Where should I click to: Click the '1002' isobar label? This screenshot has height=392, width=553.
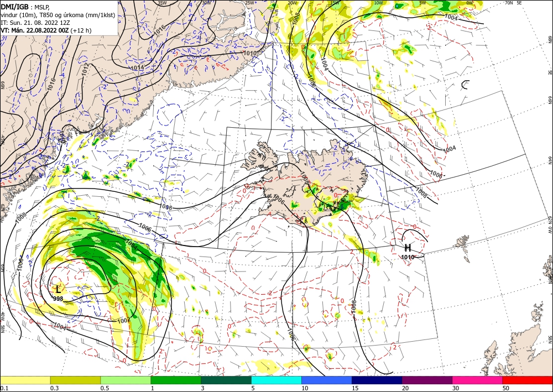[123, 321]
